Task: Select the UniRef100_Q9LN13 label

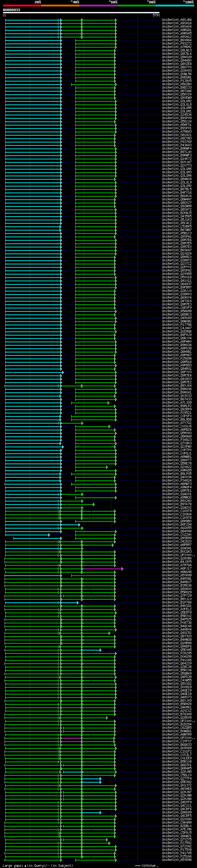Action: [177, 50]
